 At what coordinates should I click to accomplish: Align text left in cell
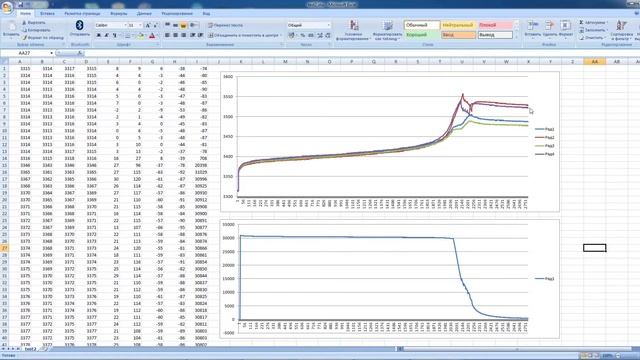click(168, 36)
